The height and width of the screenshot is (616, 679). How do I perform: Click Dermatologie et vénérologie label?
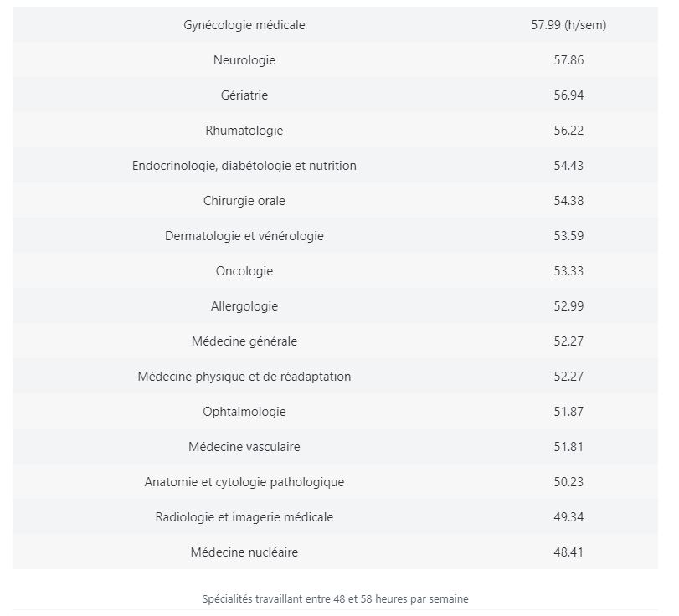pyautogui.click(x=244, y=236)
